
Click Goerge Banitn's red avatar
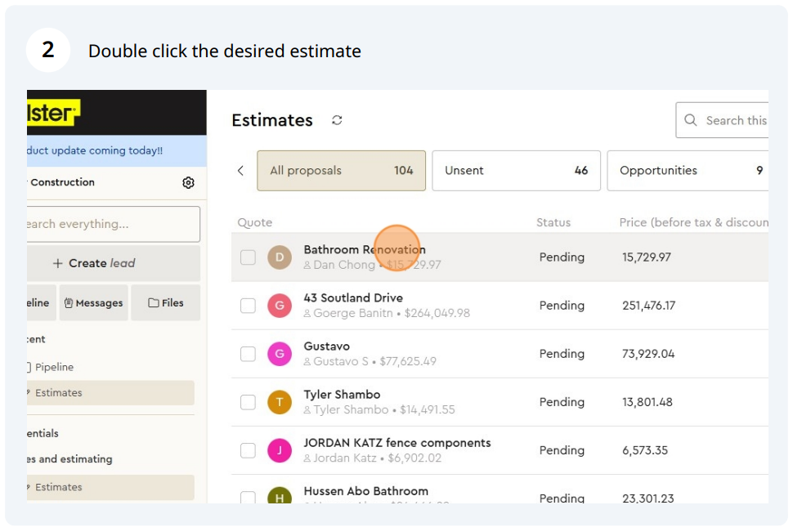pos(280,306)
